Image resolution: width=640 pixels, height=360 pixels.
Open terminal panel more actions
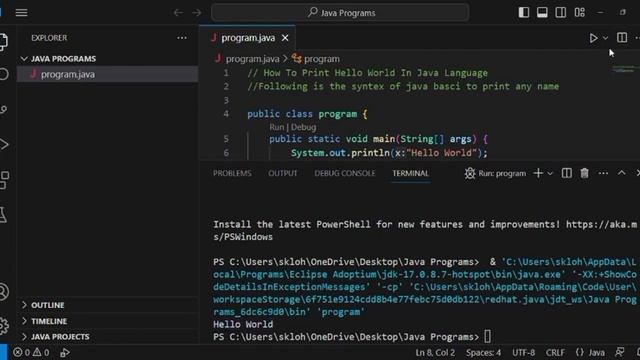click(x=603, y=173)
